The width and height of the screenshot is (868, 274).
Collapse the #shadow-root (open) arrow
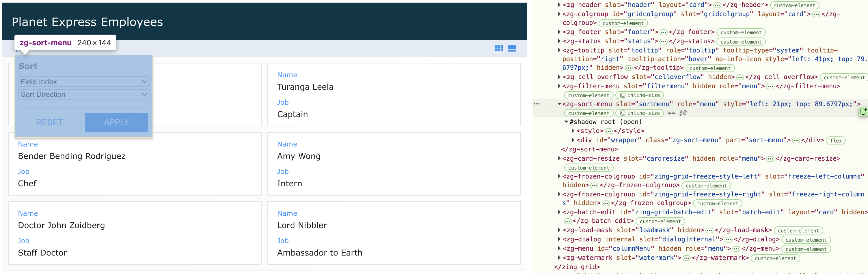tap(567, 122)
